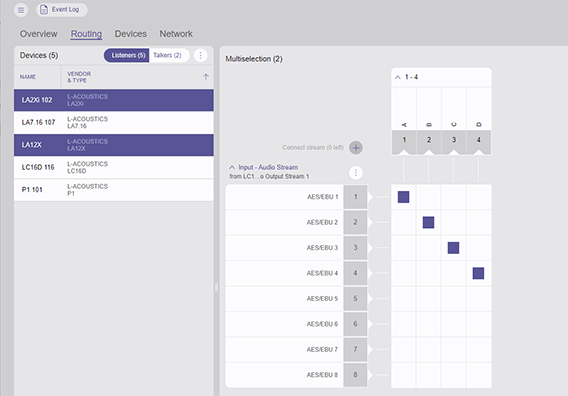This screenshot has height=396, width=568.
Task: Click the AES/EBU 5 input number cell
Action: point(355,298)
